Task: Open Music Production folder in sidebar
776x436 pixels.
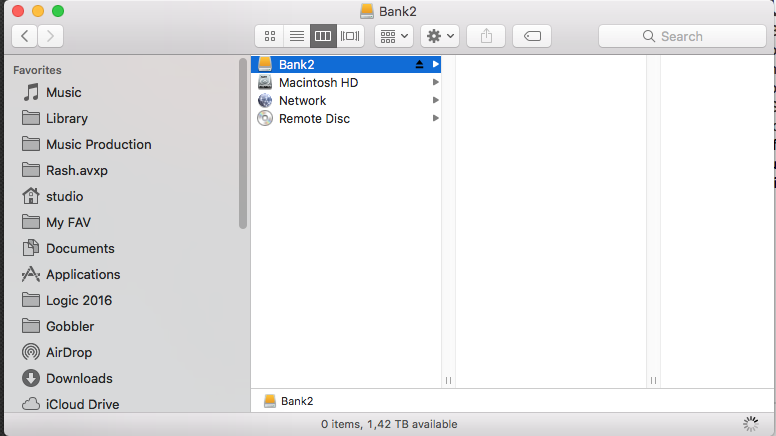Action: click(x=87, y=145)
